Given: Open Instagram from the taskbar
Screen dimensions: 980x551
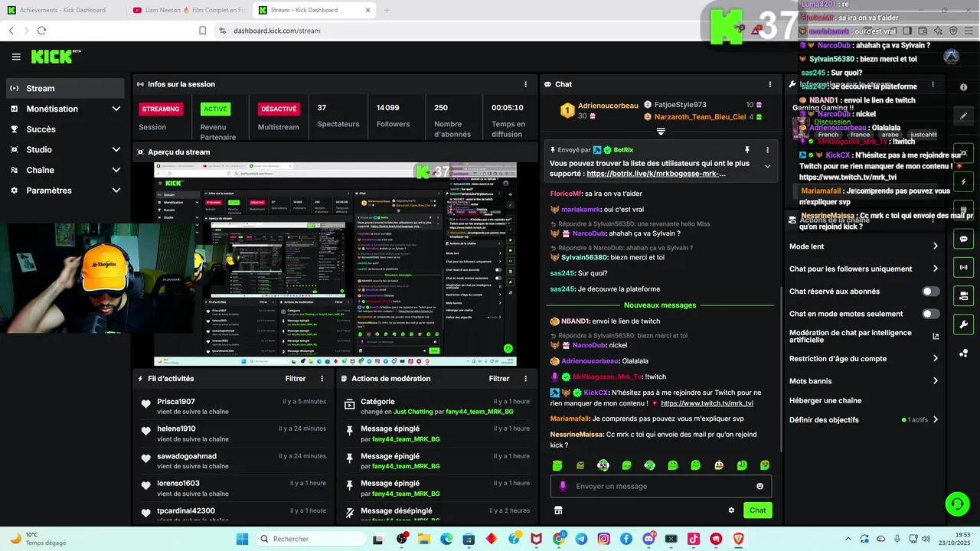Looking at the screenshot, I should tap(603, 539).
